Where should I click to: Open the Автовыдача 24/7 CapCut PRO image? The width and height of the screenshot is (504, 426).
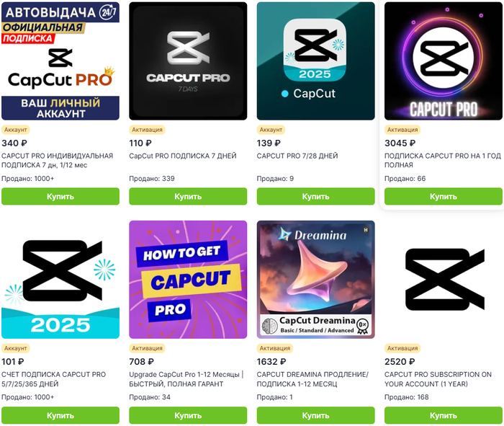click(60, 61)
